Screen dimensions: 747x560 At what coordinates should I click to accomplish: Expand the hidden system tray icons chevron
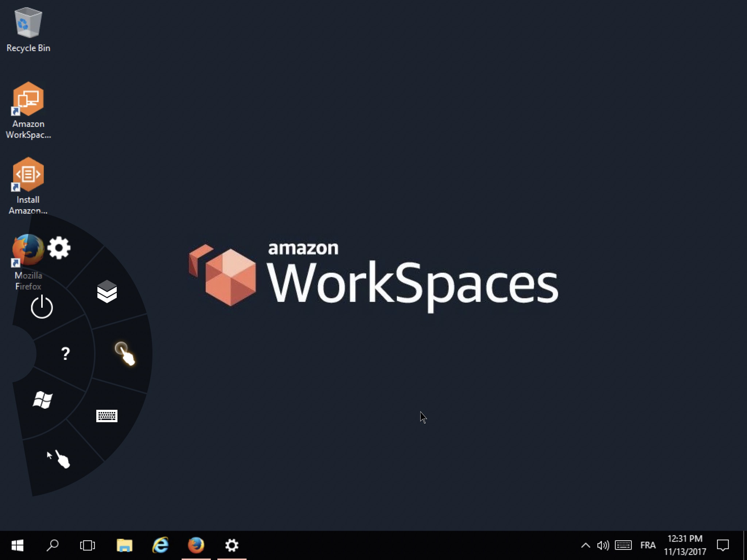point(585,545)
